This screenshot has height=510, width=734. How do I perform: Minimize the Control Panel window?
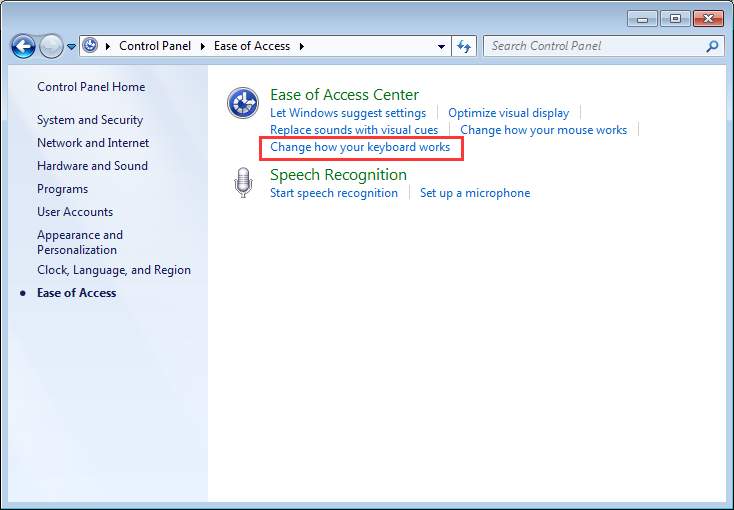point(642,19)
